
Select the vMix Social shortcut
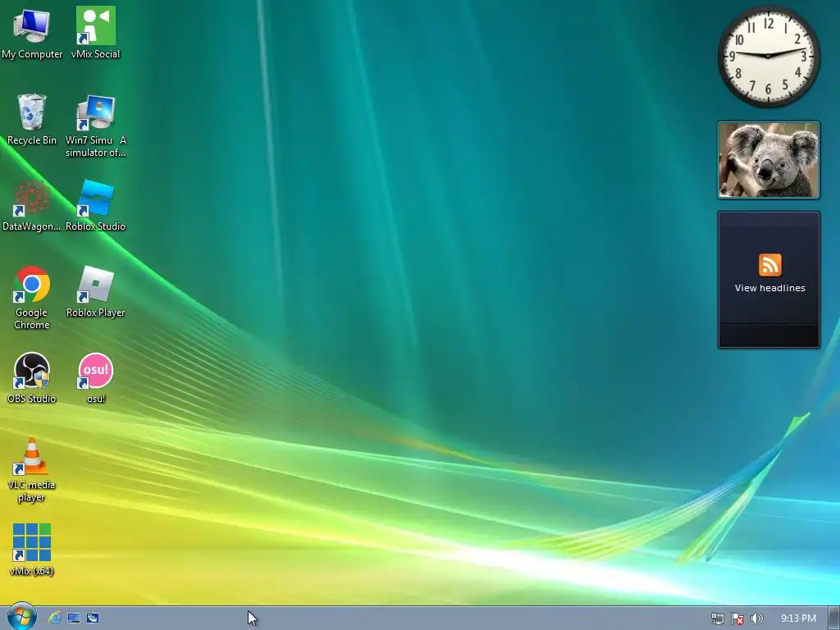[95, 33]
